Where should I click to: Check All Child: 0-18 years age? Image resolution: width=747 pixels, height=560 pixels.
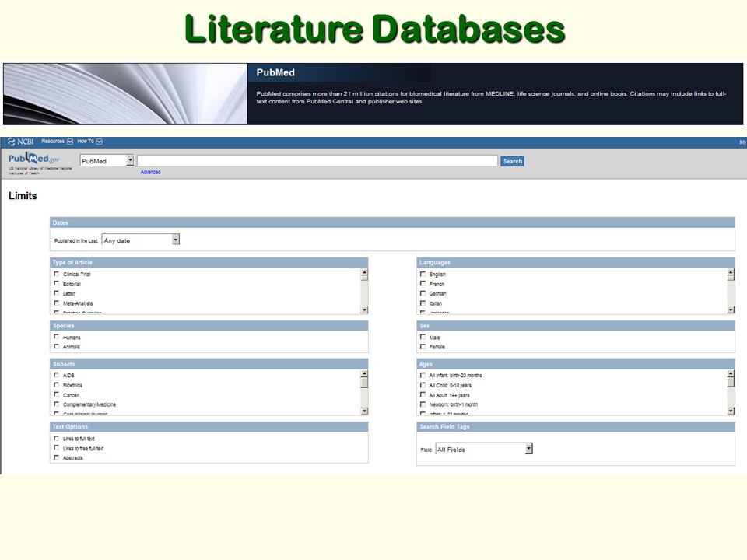423,385
